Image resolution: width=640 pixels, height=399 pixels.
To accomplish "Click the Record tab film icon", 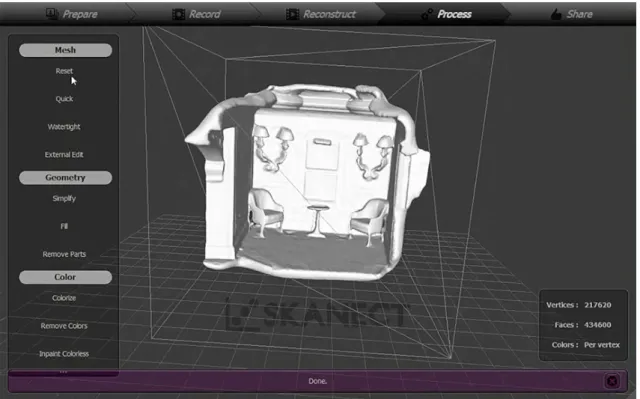I will click(178, 14).
